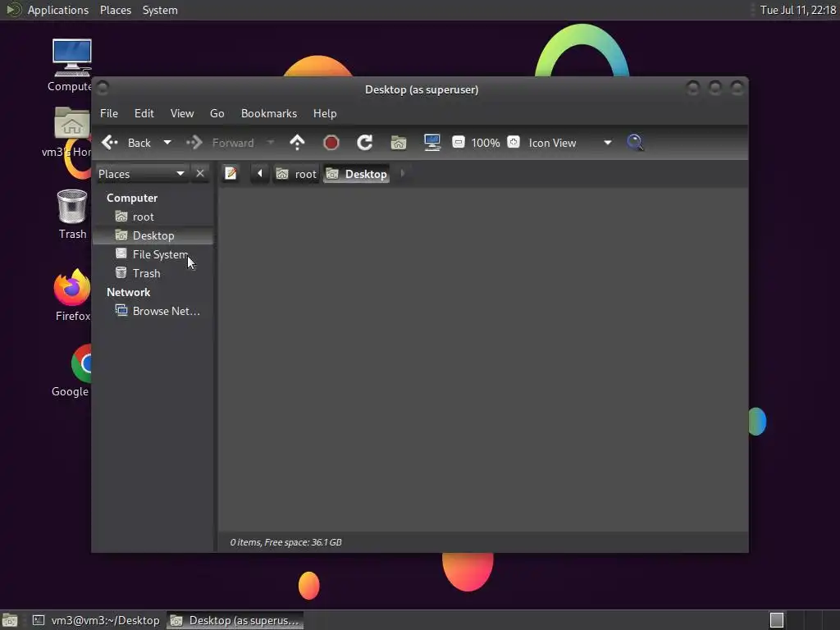Click the window menu button left of title
Screen dimensions: 840x630
tap(103, 87)
